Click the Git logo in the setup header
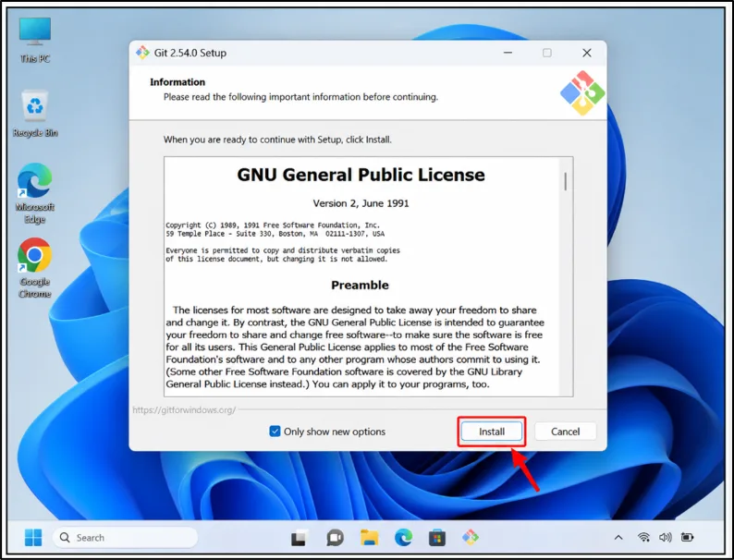Screen dimensions: 734x560 click(582, 92)
